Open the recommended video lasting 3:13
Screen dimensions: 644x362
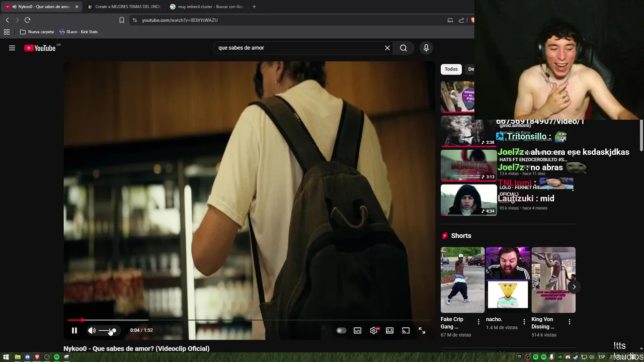pyautogui.click(x=468, y=165)
